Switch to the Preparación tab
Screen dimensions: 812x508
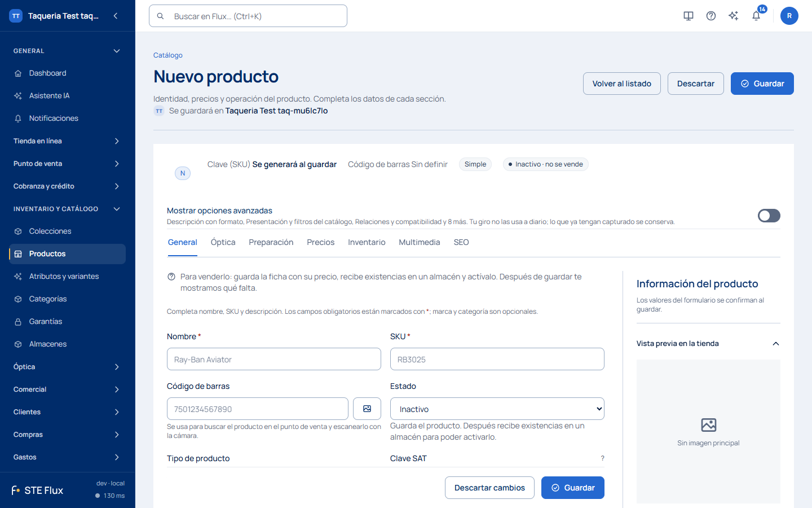[271, 242]
